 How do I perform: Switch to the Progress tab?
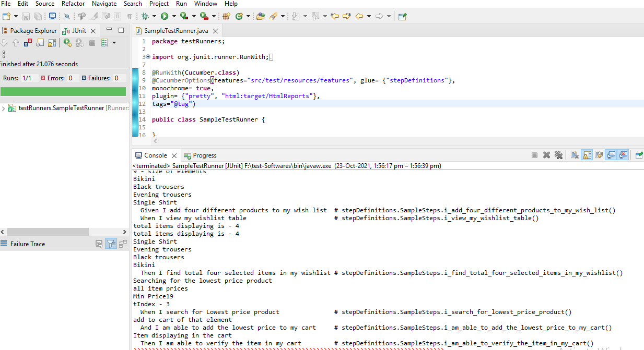coord(200,155)
